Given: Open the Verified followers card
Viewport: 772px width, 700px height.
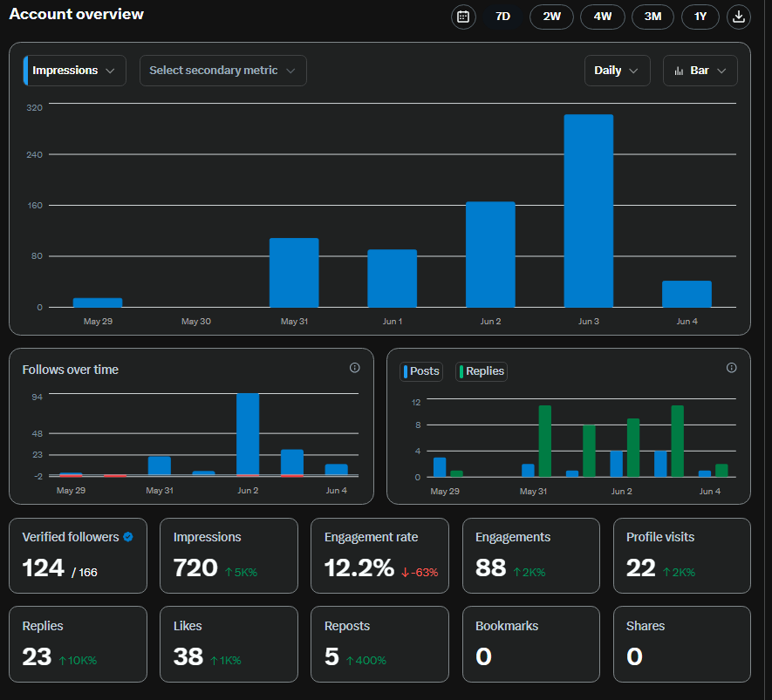Looking at the screenshot, I should [x=78, y=555].
